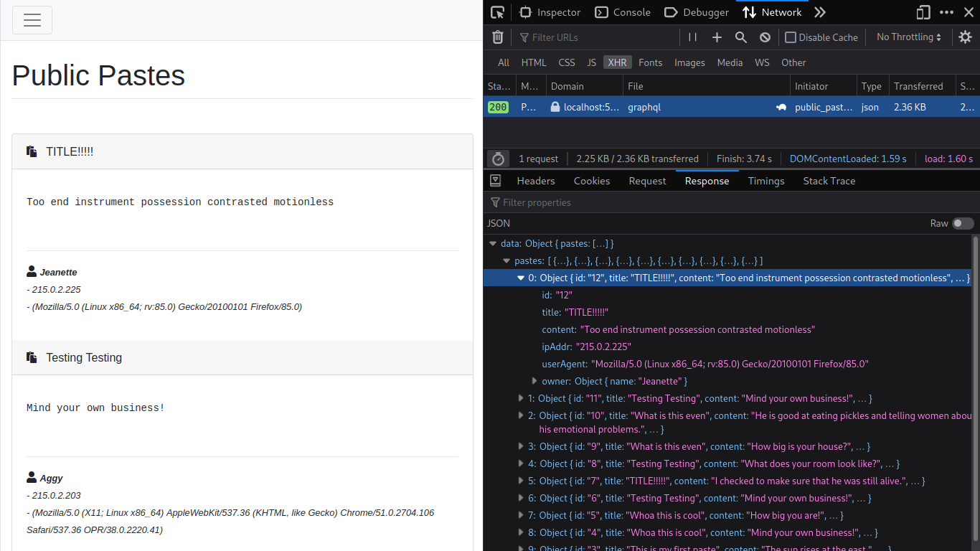Collapse the pastes array node
Viewport: 980px width, 551px height.
pyautogui.click(x=507, y=261)
